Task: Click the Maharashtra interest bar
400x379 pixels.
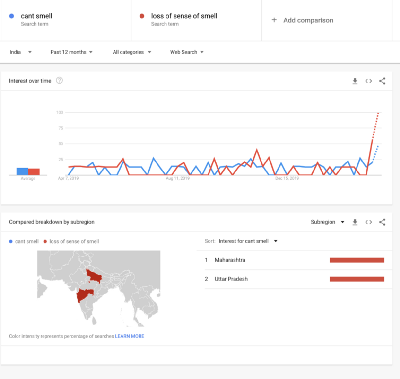Action: pyautogui.click(x=357, y=260)
